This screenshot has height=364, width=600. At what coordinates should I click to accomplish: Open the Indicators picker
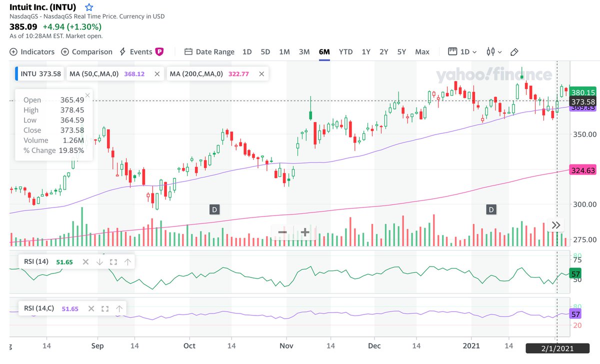coord(32,51)
